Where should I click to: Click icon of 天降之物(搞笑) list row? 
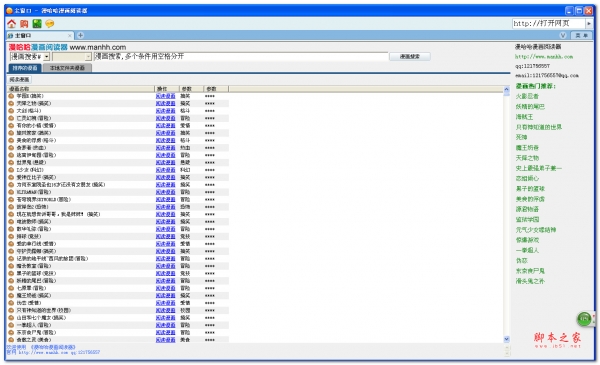pos(11,103)
